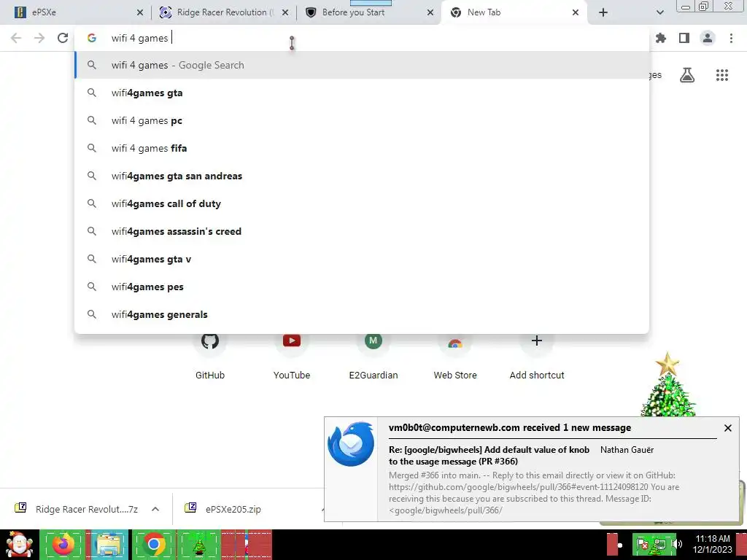The width and height of the screenshot is (747, 560).
Task: Open the ePSXe205.zip download
Action: click(224, 509)
